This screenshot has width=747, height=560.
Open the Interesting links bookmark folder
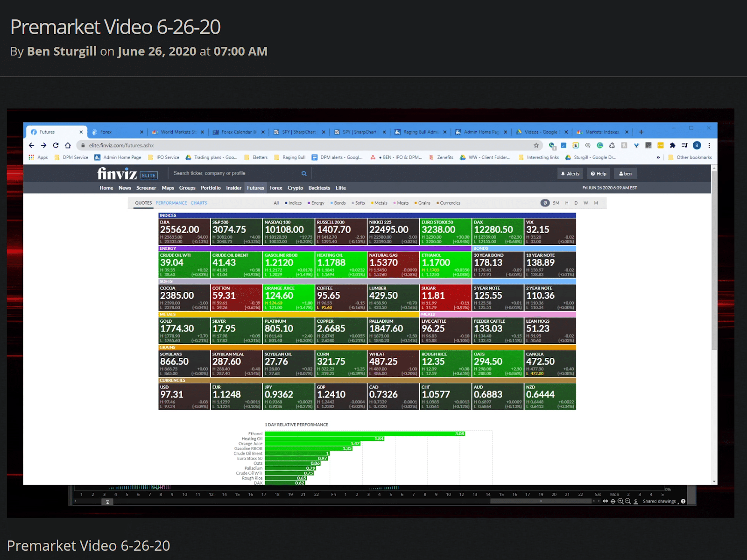point(538,157)
